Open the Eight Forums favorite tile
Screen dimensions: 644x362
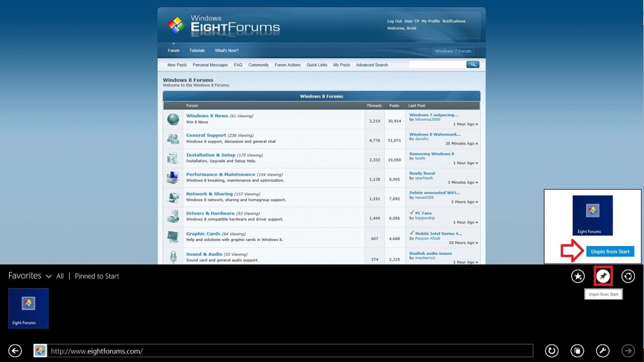pos(28,308)
